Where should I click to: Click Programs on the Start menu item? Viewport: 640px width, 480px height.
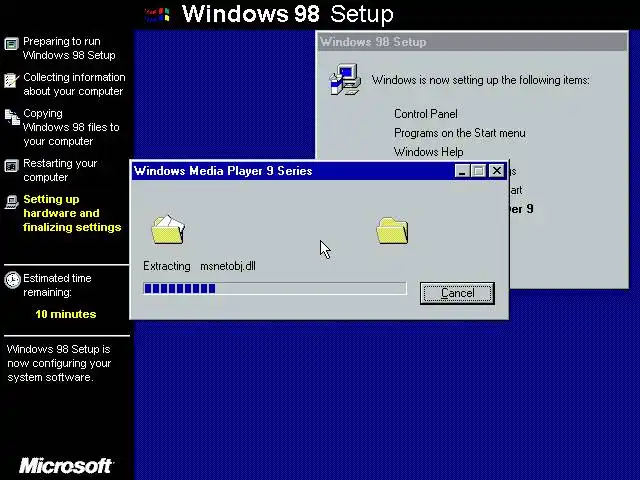(460, 133)
